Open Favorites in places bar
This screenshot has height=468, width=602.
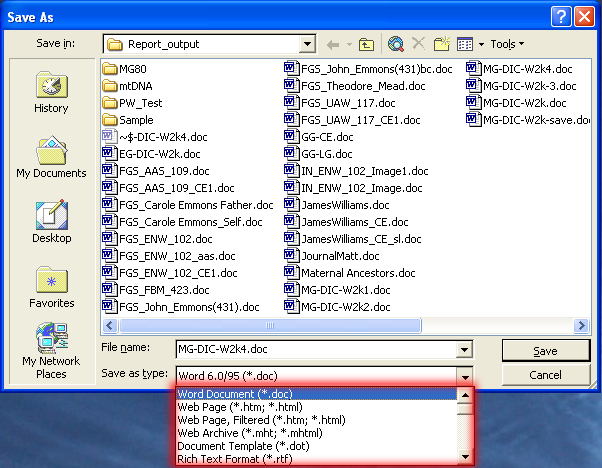click(51, 287)
